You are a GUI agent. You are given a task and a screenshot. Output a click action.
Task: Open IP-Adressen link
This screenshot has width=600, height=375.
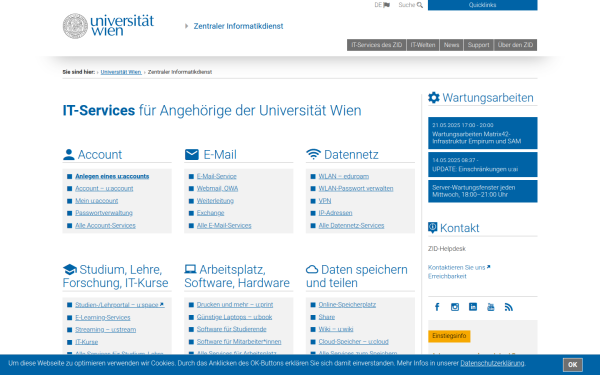(x=335, y=213)
